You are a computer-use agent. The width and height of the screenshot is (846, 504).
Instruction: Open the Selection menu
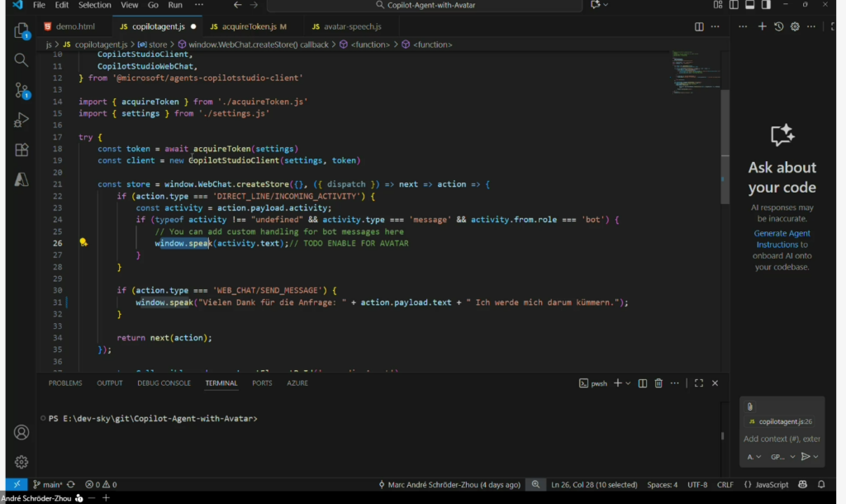point(95,5)
